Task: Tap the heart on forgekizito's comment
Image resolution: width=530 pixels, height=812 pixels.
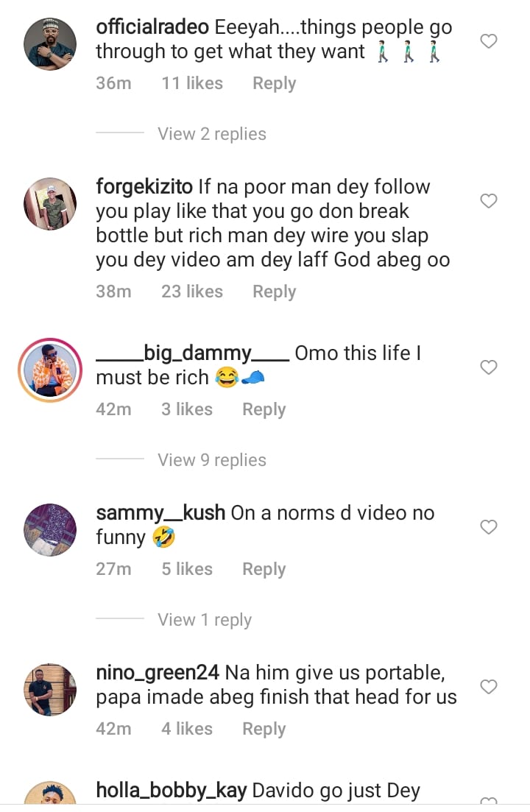Action: coord(489,200)
